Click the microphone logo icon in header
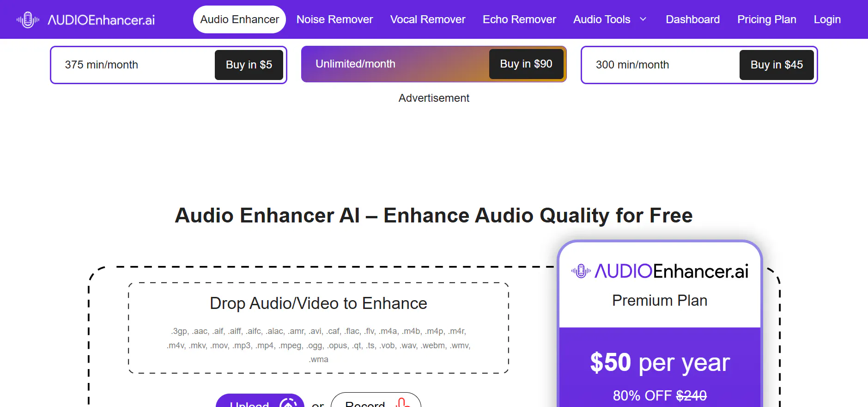The height and width of the screenshot is (407, 868). tap(28, 20)
